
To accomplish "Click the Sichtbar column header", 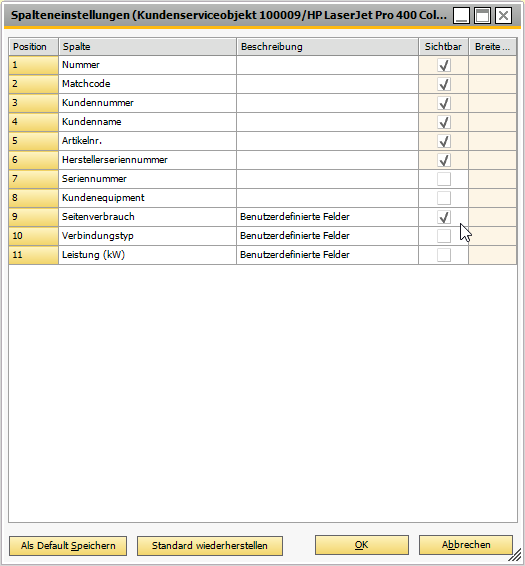I will 444,47.
